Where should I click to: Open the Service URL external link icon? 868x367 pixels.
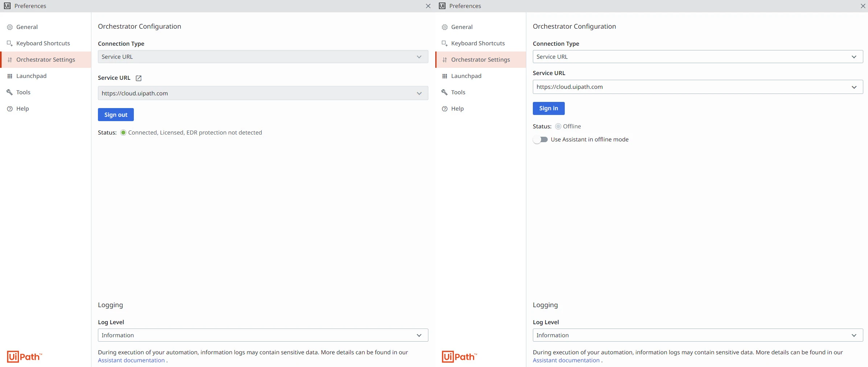pyautogui.click(x=139, y=78)
